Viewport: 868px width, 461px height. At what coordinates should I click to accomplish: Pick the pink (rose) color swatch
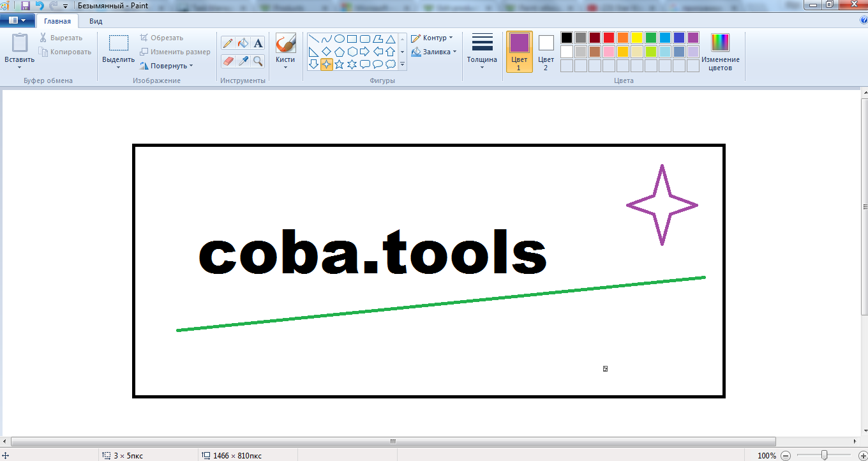[609, 52]
